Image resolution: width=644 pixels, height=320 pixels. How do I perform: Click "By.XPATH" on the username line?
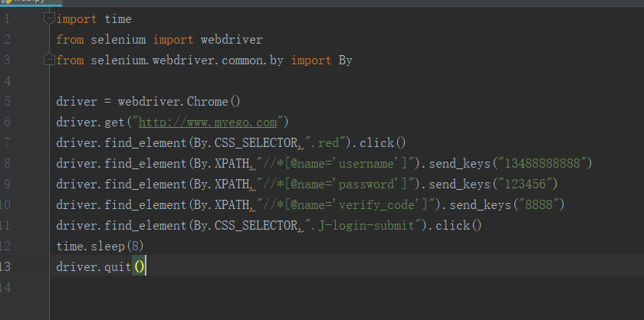[x=222, y=163]
